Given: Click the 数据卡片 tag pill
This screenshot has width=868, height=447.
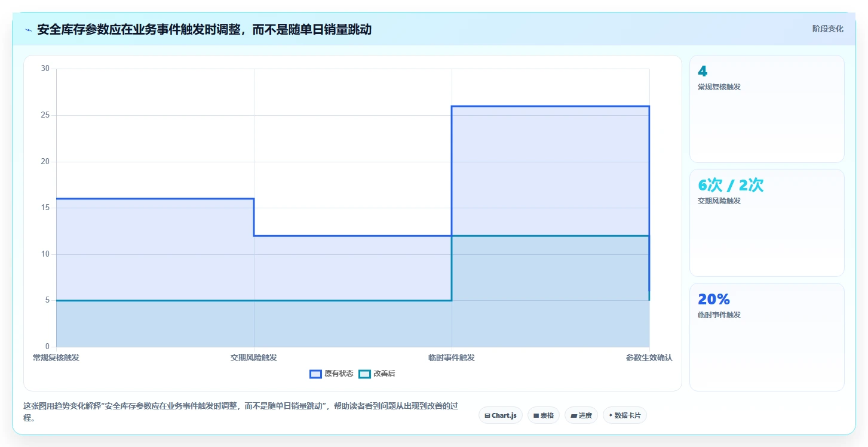Looking at the screenshot, I should tap(625, 415).
